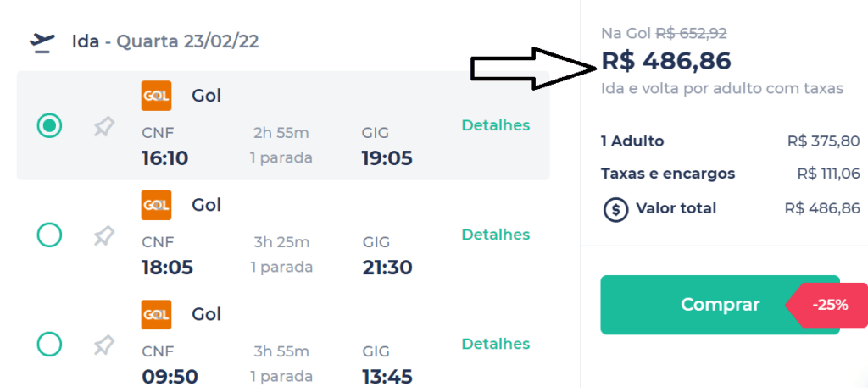Click the dollar coin icon beside Valor total

click(x=615, y=209)
